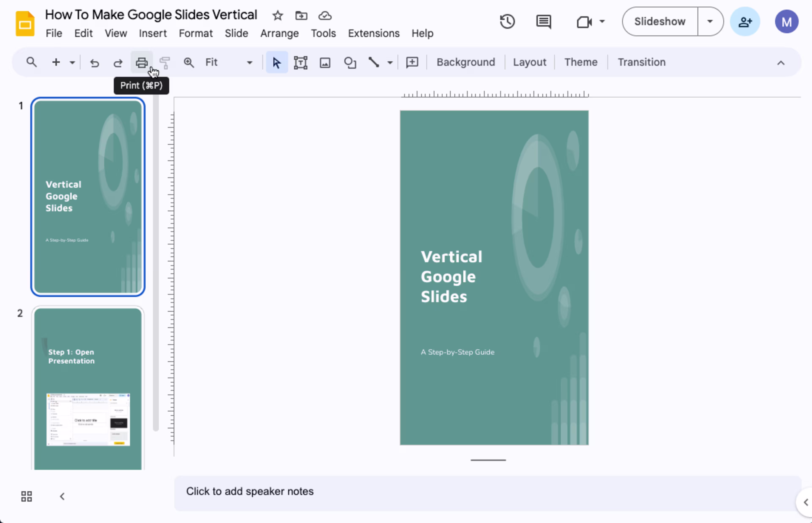Open the Help menu
This screenshot has height=523, width=812.
pyautogui.click(x=422, y=33)
